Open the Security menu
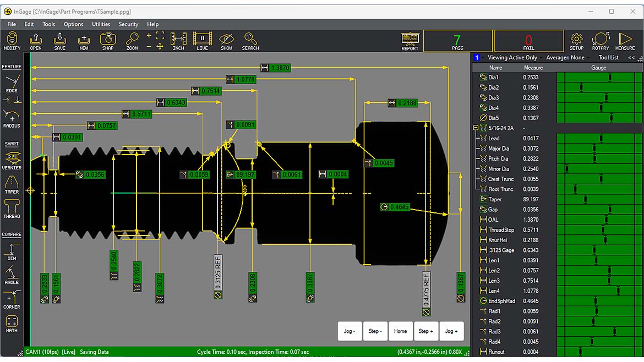Screen dimensions: 644x362 tap(129, 24)
